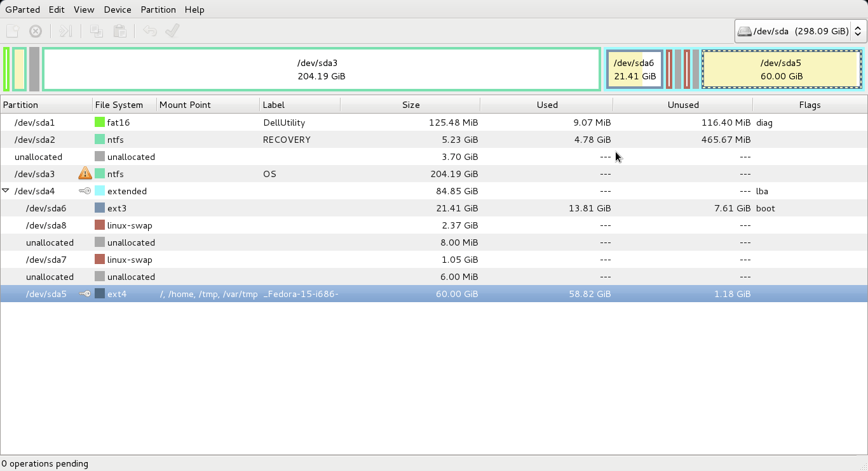This screenshot has height=471, width=868.
Task: Click the warning icon beside /dev/sda3
Action: pos(85,173)
